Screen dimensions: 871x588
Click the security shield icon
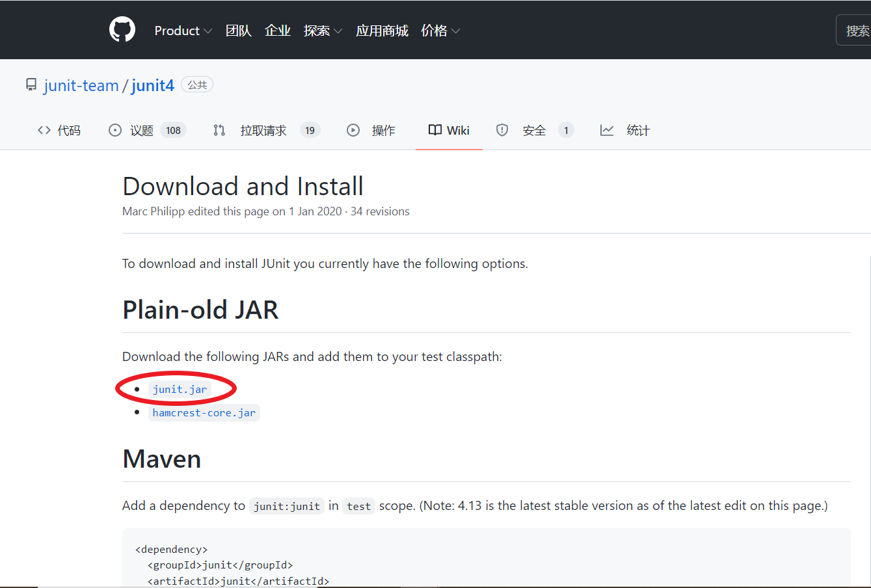pyautogui.click(x=502, y=130)
